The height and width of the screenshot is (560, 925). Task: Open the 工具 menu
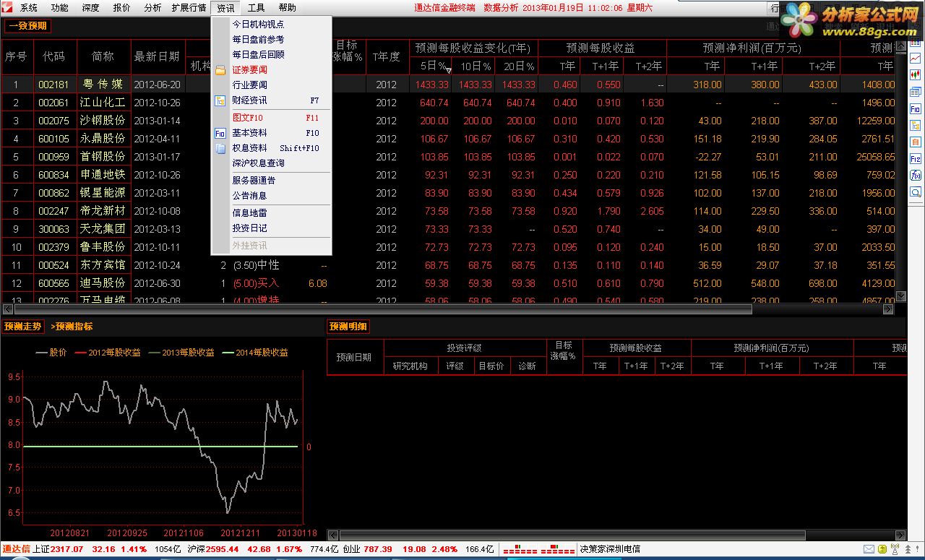click(x=256, y=8)
